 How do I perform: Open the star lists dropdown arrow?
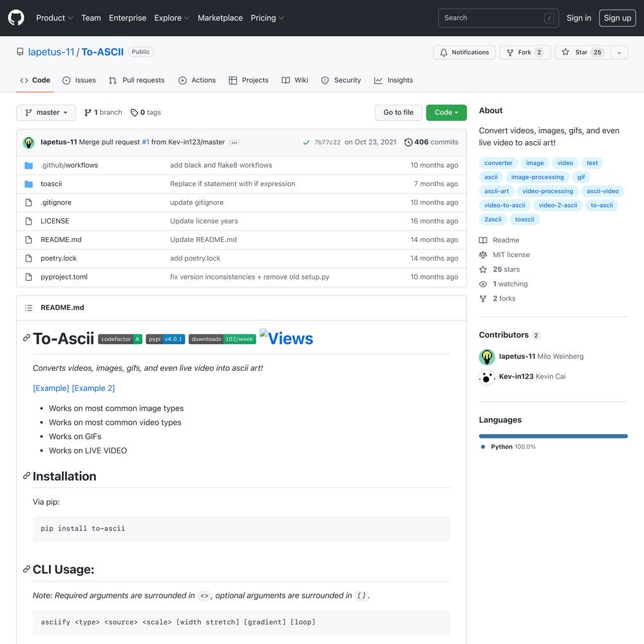click(619, 52)
